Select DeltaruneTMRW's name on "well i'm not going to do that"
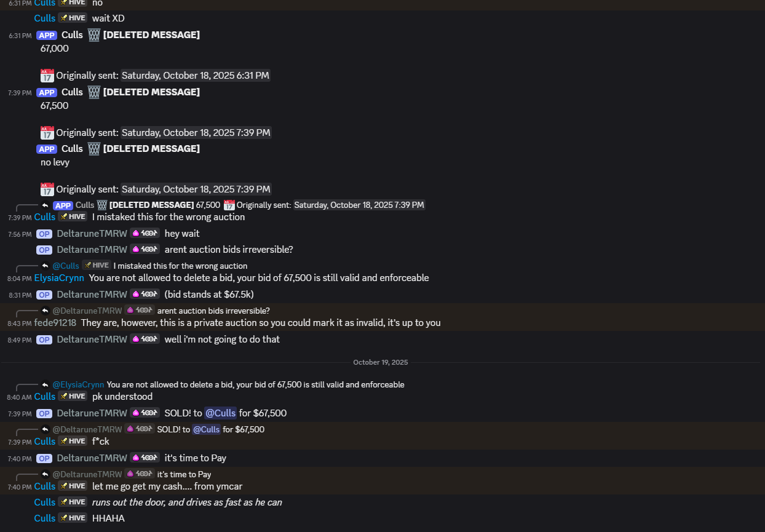This screenshot has height=532, width=765. point(92,339)
